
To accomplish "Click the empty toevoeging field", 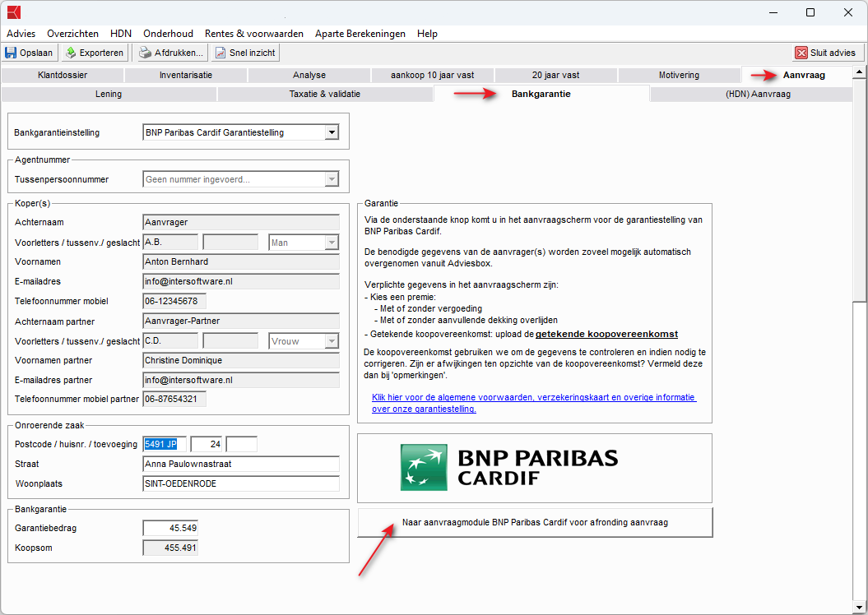I will pos(242,444).
